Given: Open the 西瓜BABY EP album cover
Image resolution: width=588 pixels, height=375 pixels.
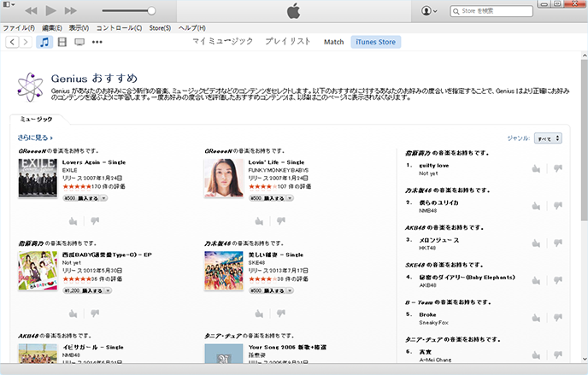Looking at the screenshot, I should pos(38,271).
